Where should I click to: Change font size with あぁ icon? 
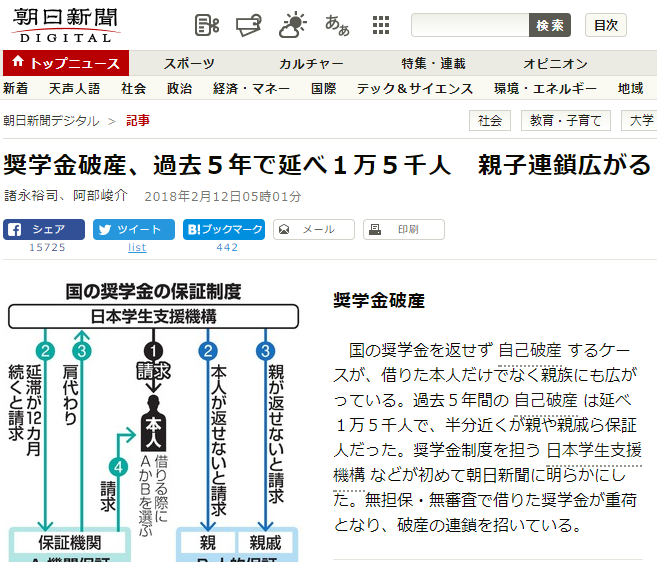click(337, 25)
